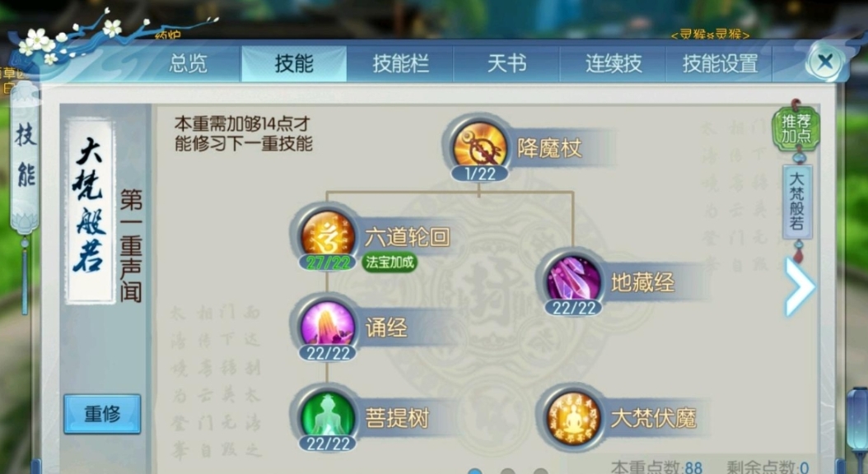Open the 大梵般若 hanging side label

(x=796, y=202)
